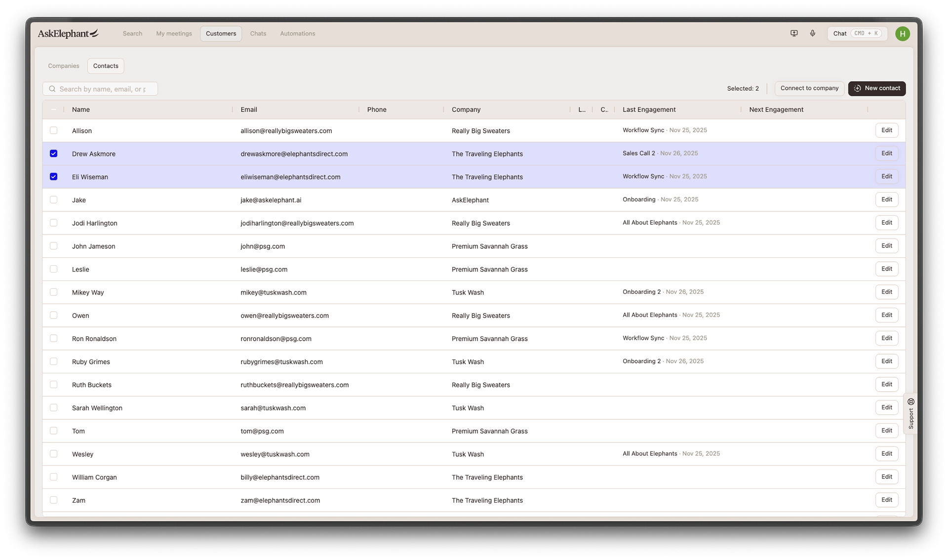Uncheck Drew Askmore's checkbox
Image resolution: width=948 pixels, height=560 pixels.
[x=53, y=154]
